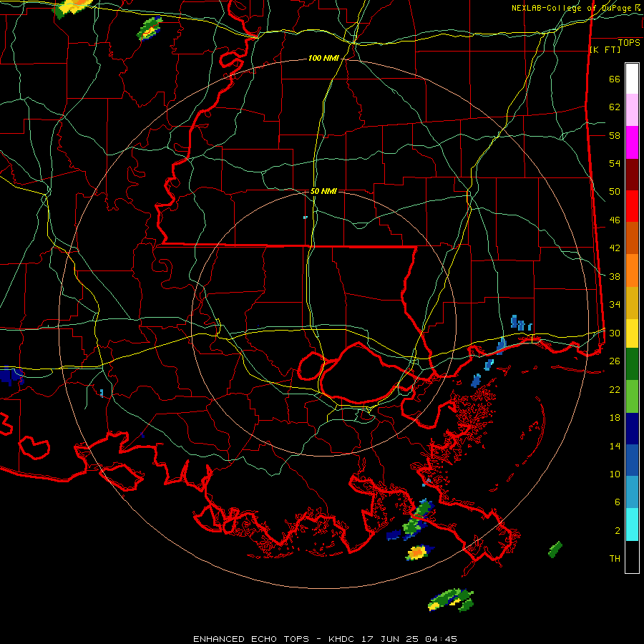Click the legend value "58"
Screen dimensions: 644x644
coord(615,135)
